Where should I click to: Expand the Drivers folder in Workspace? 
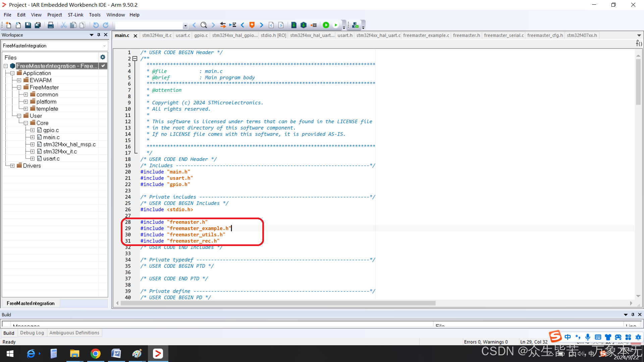coord(12,166)
